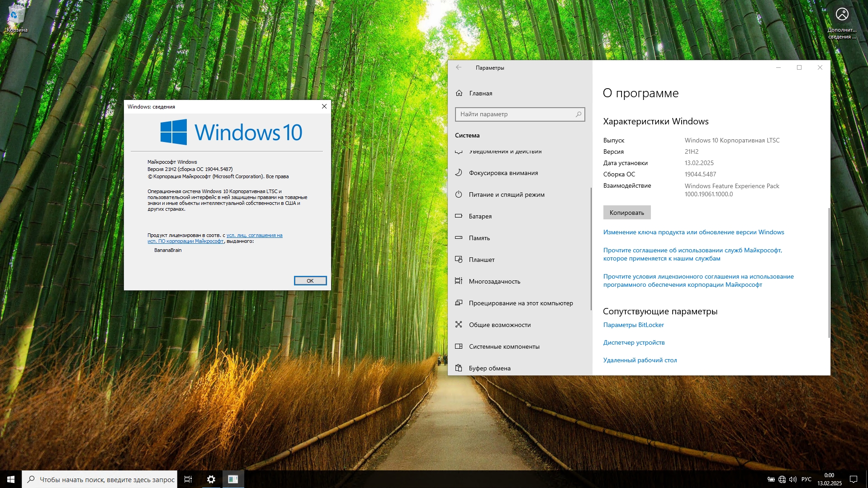Screen dimensions: 868x488
Task: Select Многозадачность in the sidebar
Action: [520, 281]
